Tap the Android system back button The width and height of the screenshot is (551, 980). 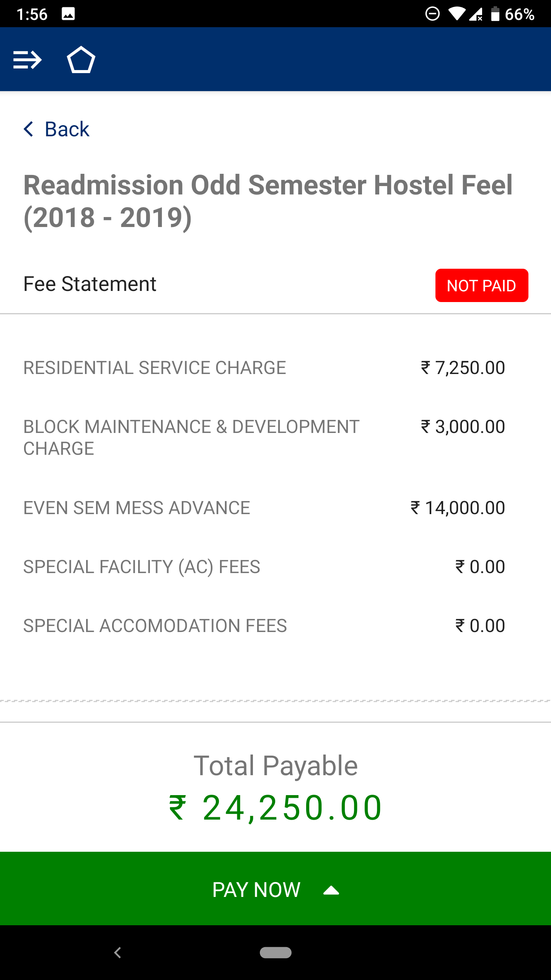click(x=118, y=952)
